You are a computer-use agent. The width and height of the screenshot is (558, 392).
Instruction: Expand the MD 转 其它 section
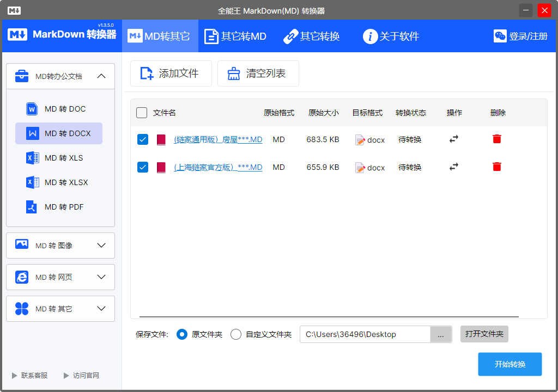[101, 309]
